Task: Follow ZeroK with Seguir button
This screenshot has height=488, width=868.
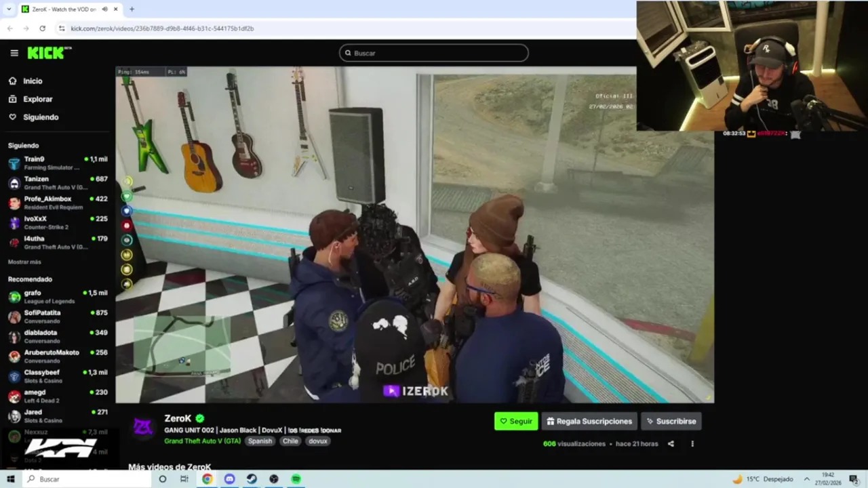Action: (x=516, y=421)
